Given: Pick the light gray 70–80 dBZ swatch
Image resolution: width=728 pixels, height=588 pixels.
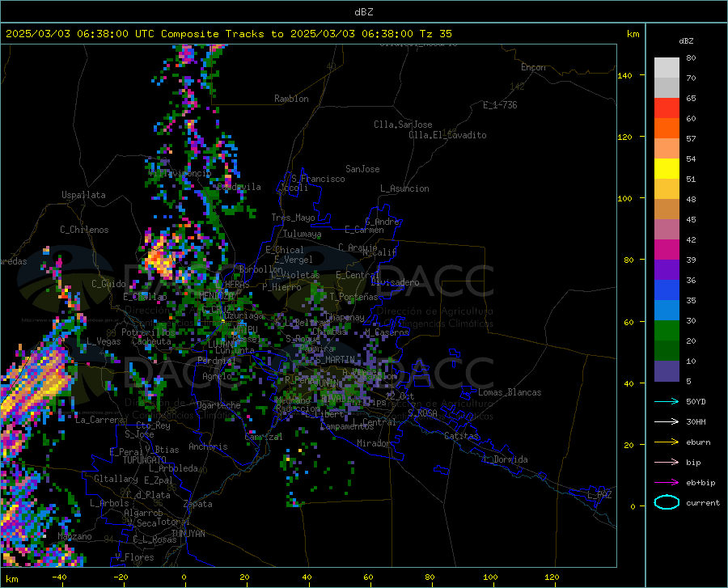Looking at the screenshot, I should [x=667, y=68].
